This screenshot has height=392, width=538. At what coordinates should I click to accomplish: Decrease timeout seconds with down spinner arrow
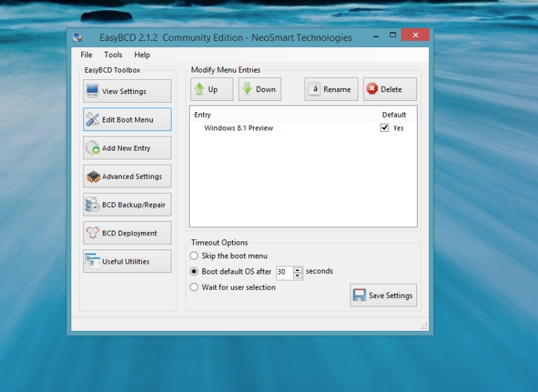click(298, 275)
